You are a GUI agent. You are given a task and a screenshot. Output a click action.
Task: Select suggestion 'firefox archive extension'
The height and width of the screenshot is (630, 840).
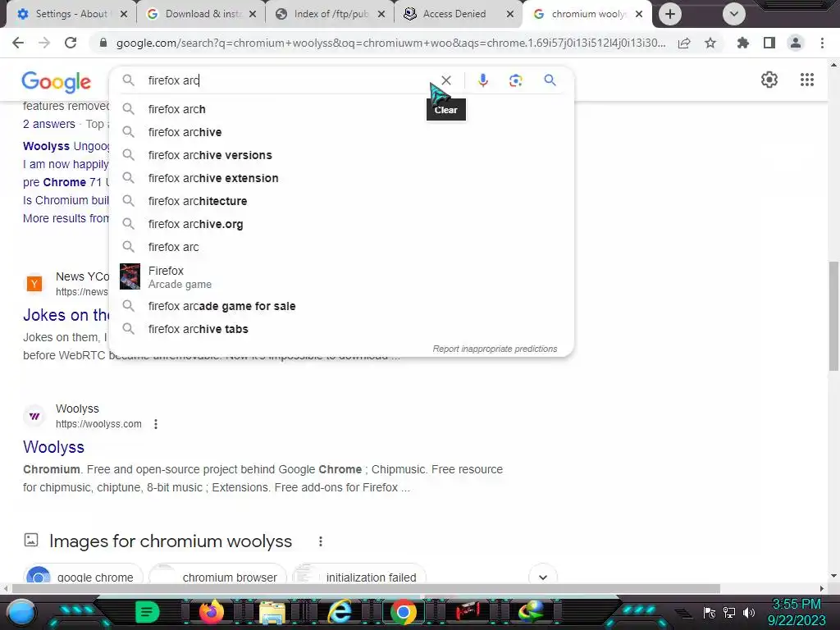point(341,178)
